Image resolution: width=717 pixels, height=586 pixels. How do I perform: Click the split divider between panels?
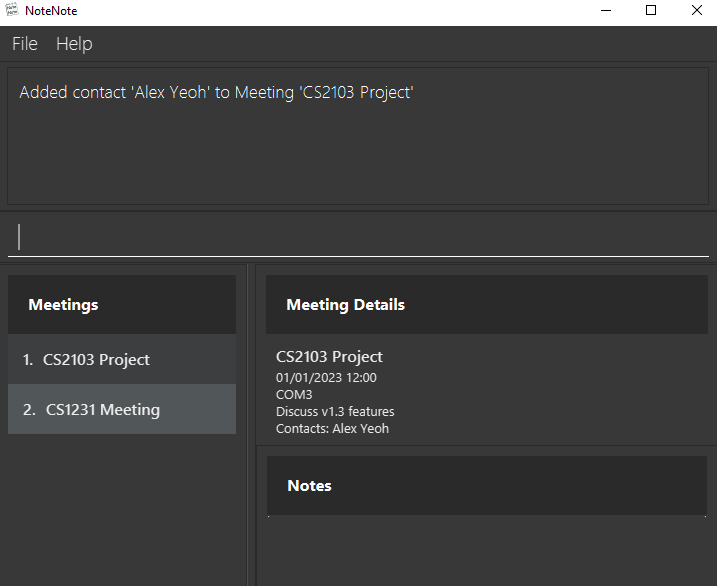(251, 425)
